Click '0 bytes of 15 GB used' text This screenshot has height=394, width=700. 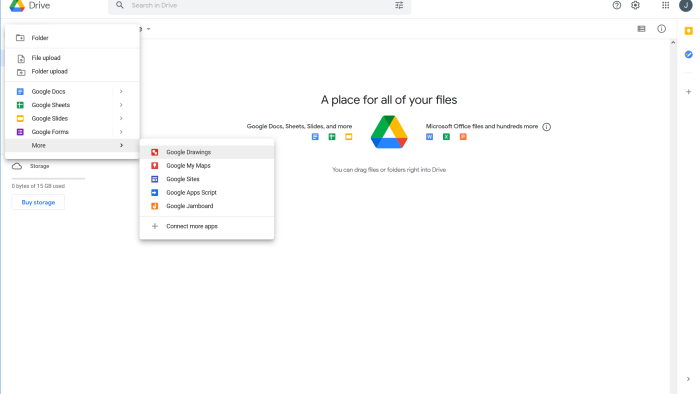[x=38, y=186]
